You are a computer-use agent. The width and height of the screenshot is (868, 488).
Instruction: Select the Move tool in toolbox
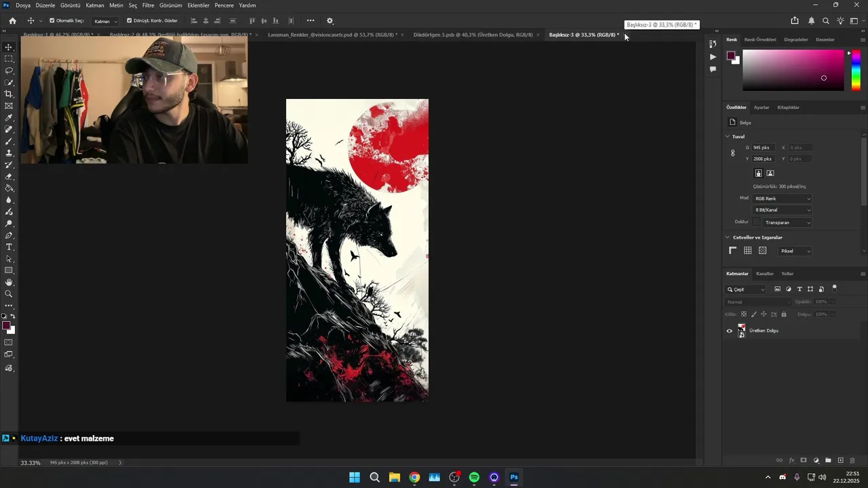tap(9, 47)
